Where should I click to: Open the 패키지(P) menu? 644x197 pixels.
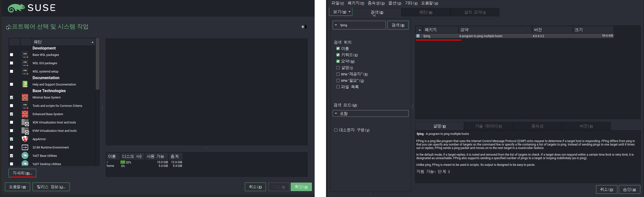(x=356, y=3)
